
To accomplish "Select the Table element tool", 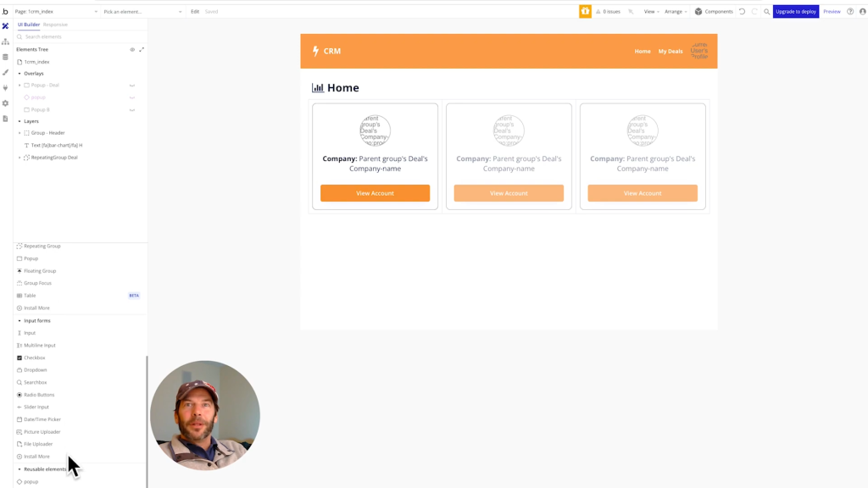I will [30, 296].
